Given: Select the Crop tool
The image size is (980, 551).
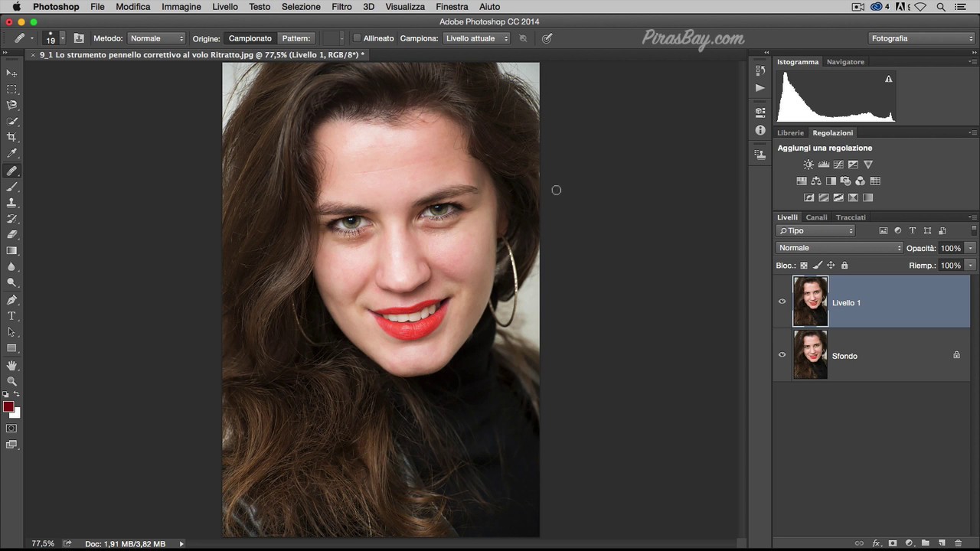Looking at the screenshot, I should 11,137.
